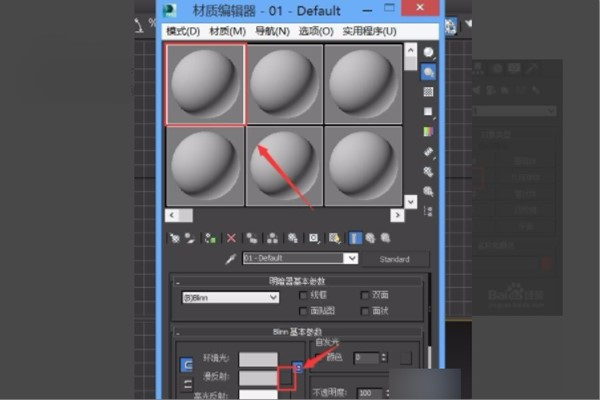Click the Get Material icon
The image size is (600, 400).
(175, 238)
